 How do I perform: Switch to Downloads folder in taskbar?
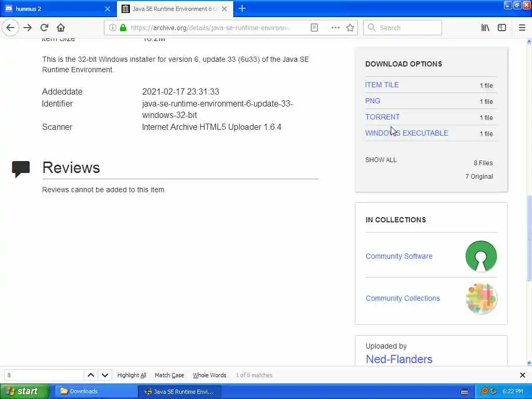(96, 391)
